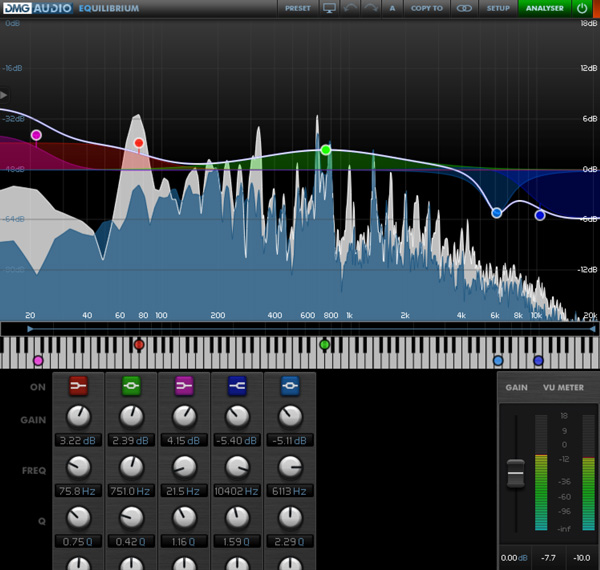This screenshot has width=600, height=570.
Task: Click the 0.42 Q value field
Action: (131, 541)
